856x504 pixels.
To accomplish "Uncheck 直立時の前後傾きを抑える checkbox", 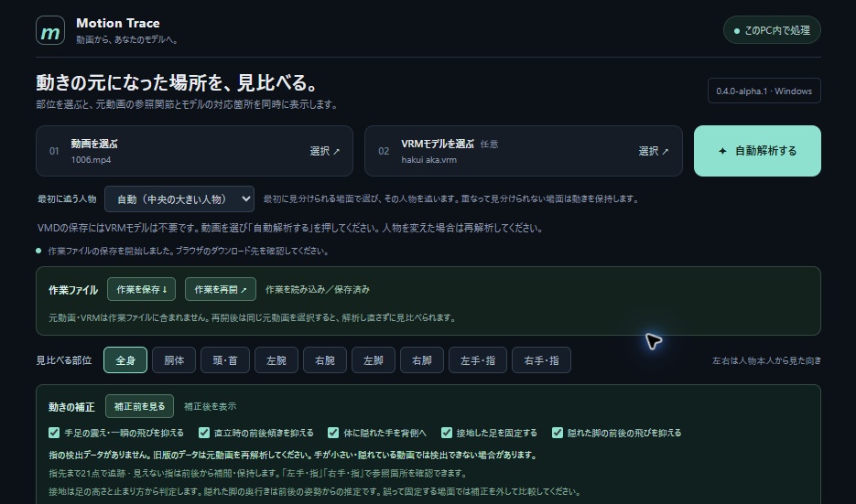I will coord(204,433).
